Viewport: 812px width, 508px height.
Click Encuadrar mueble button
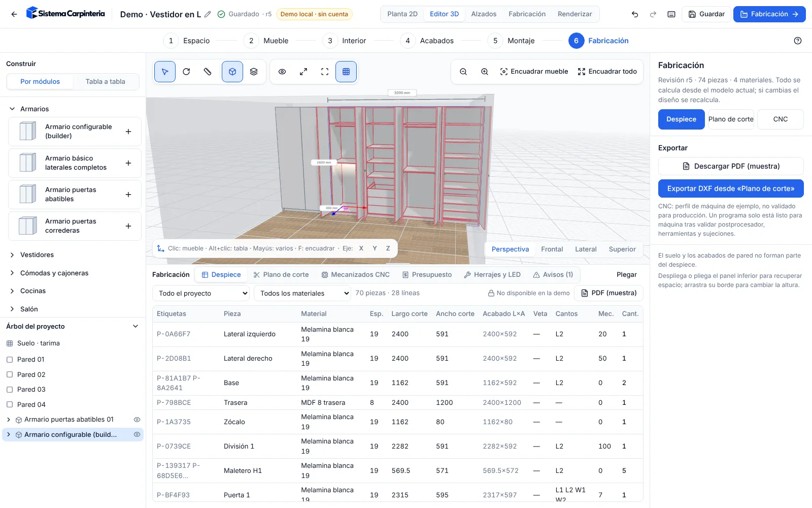click(534, 72)
